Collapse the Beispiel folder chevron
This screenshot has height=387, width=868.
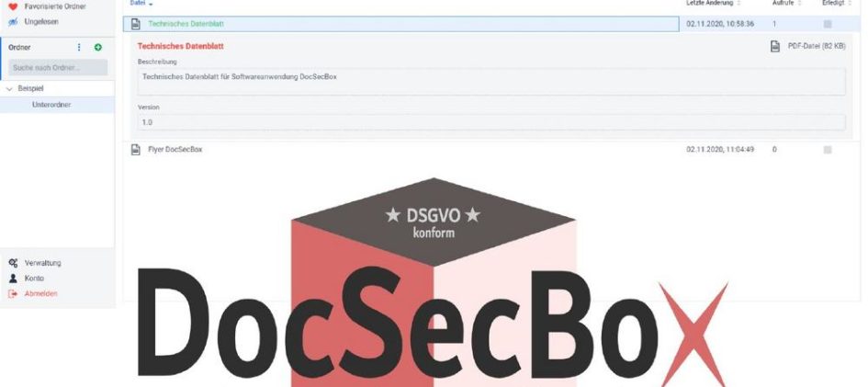[9, 88]
